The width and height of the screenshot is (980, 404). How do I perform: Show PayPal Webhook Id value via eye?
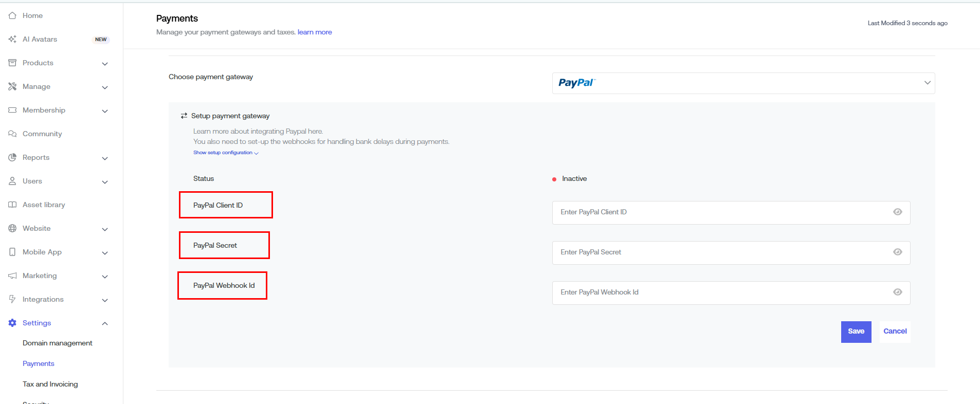click(897, 292)
